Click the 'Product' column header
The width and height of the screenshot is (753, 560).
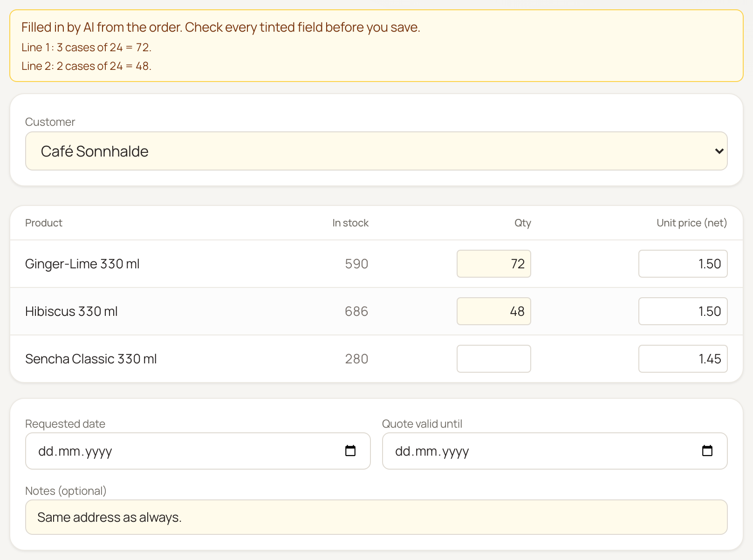click(x=44, y=223)
